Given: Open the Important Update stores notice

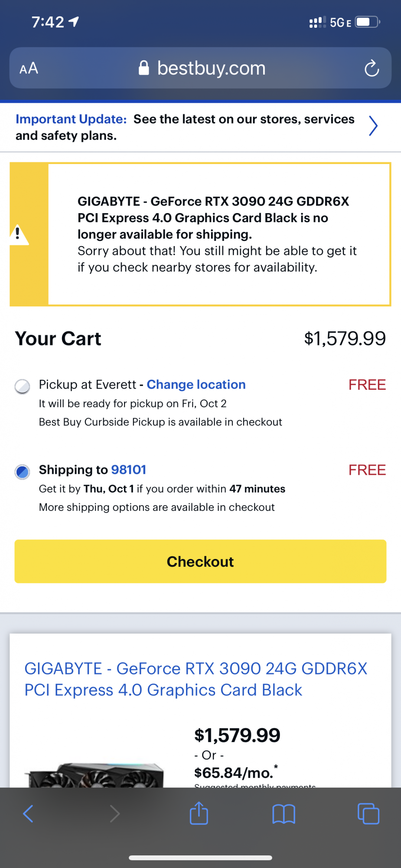Looking at the screenshot, I should click(x=185, y=127).
